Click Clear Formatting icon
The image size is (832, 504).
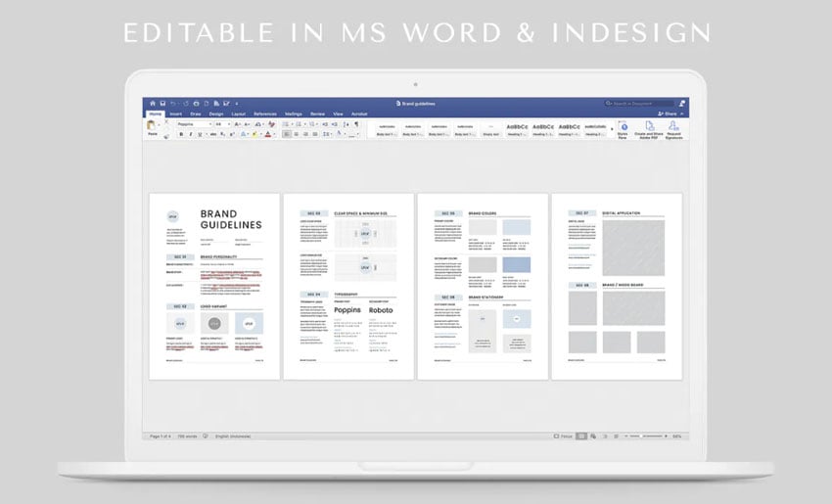pyautogui.click(x=272, y=124)
